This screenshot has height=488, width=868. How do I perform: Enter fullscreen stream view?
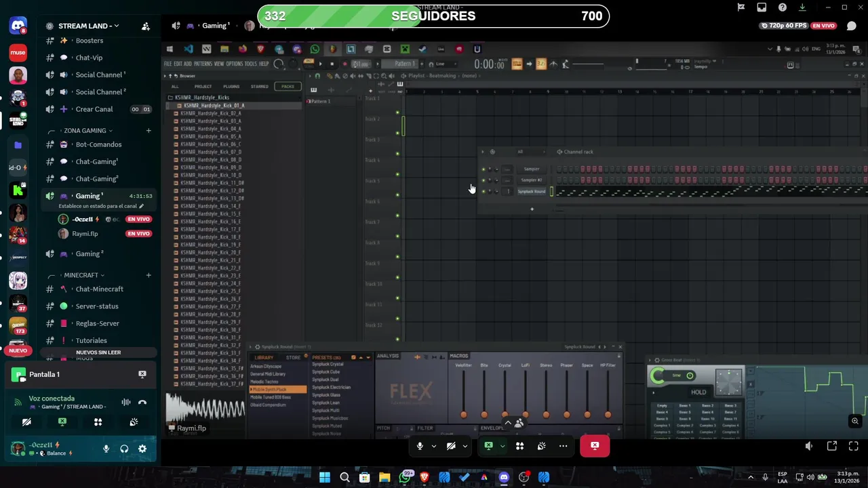854,446
